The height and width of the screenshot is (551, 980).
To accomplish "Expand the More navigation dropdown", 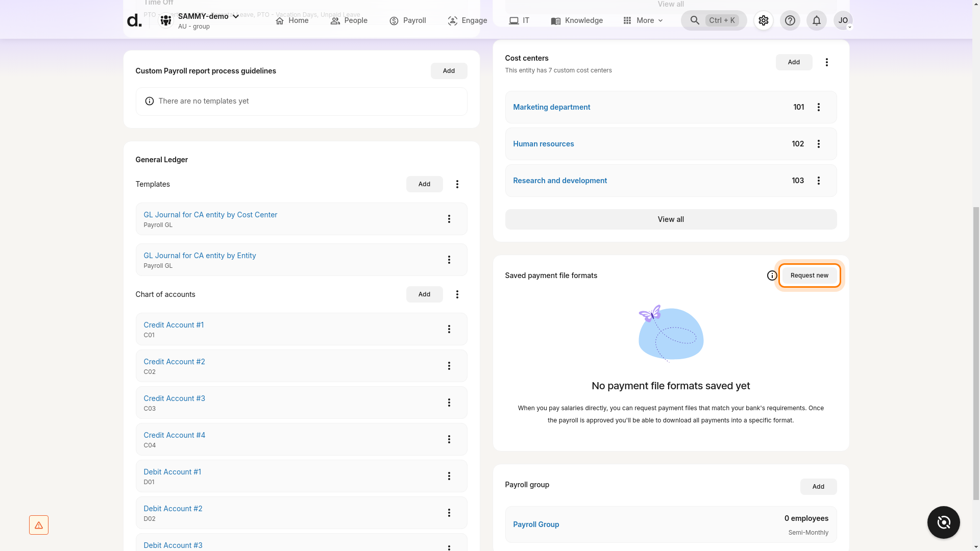I will [643, 20].
